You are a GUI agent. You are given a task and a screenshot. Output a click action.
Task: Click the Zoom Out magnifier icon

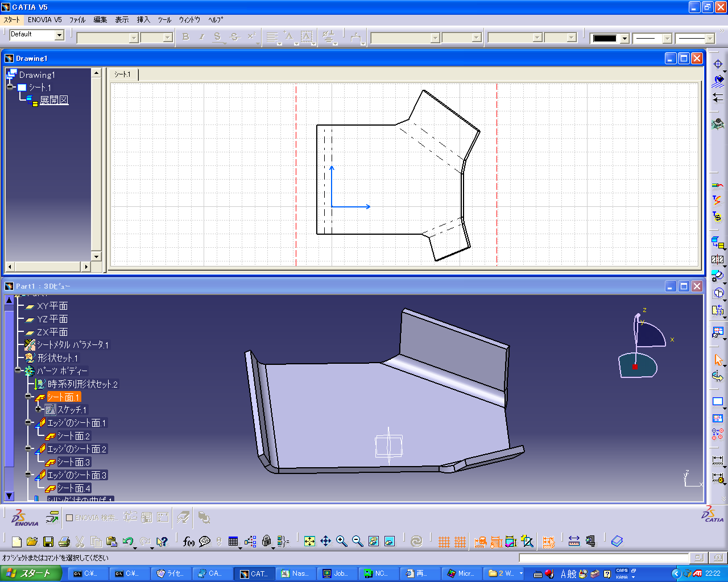click(357, 541)
